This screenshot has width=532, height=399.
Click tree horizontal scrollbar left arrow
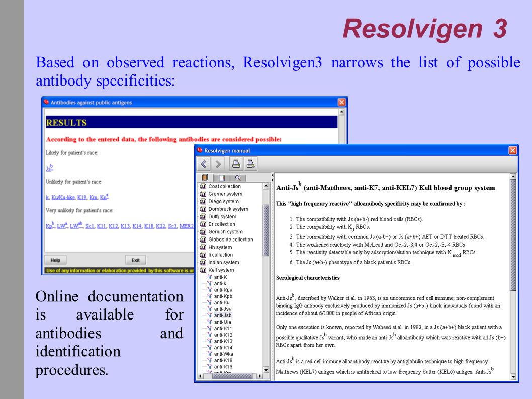[200, 376]
